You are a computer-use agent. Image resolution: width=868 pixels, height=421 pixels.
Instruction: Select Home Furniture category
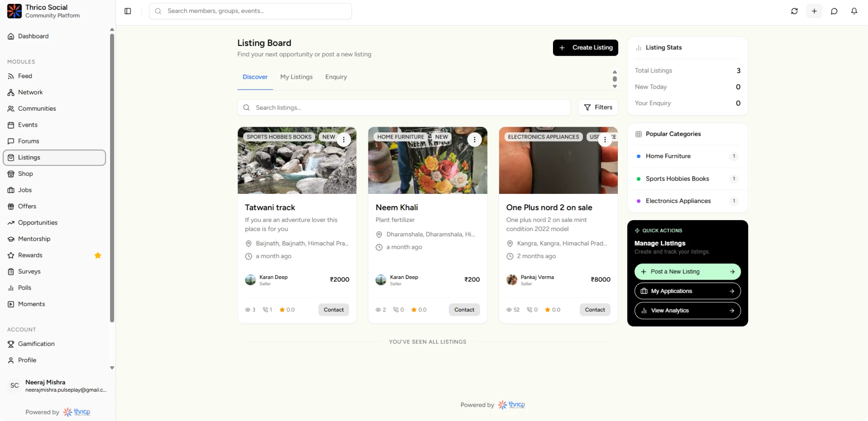(x=687, y=156)
